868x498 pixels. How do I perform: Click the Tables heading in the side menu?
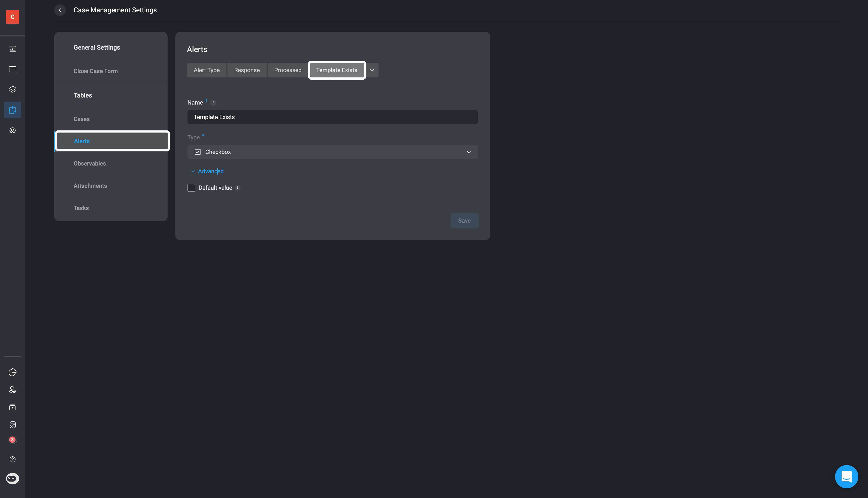coord(83,95)
